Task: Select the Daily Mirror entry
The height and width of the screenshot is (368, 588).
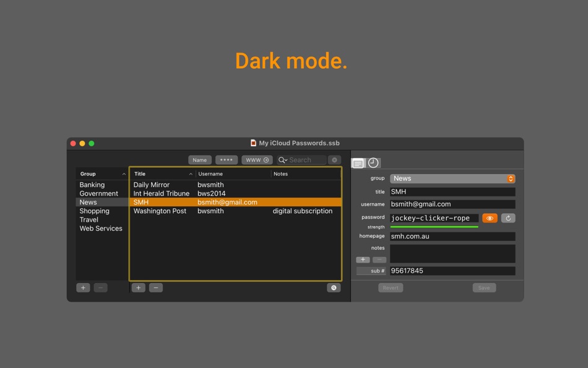Action: [x=235, y=185]
